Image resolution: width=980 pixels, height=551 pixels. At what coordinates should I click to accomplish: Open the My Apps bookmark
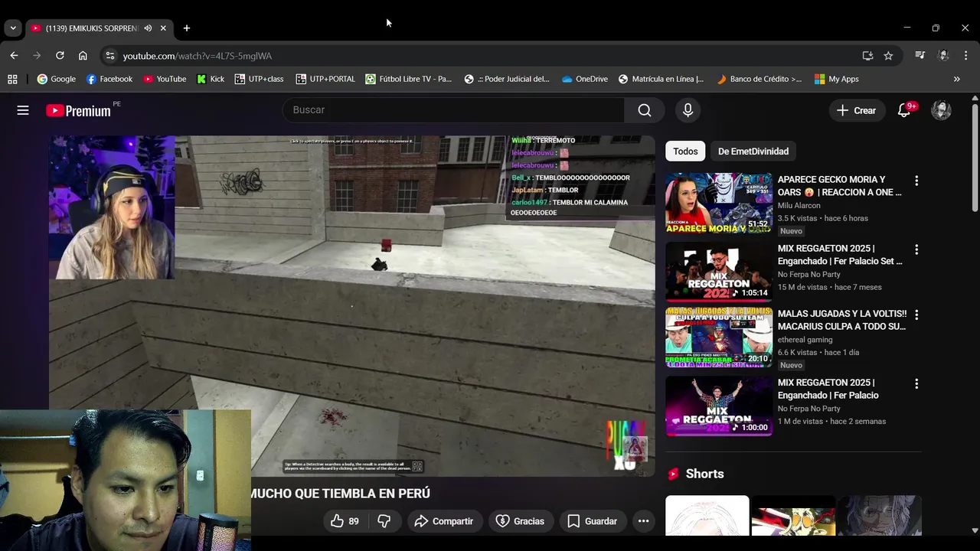pyautogui.click(x=836, y=79)
